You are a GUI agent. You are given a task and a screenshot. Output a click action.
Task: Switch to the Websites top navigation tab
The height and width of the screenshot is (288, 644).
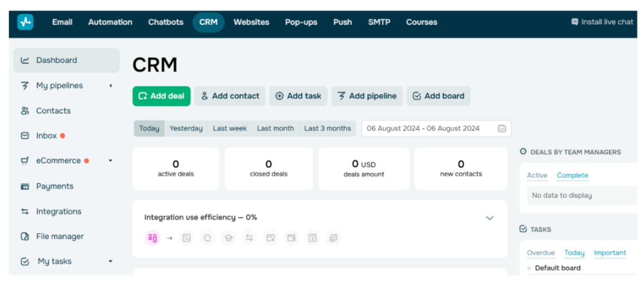(251, 22)
